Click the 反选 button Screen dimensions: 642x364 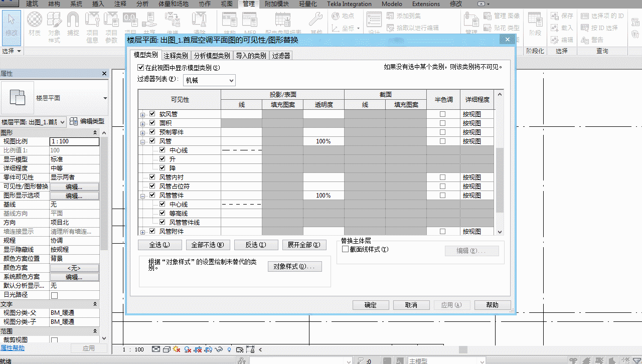coord(255,245)
